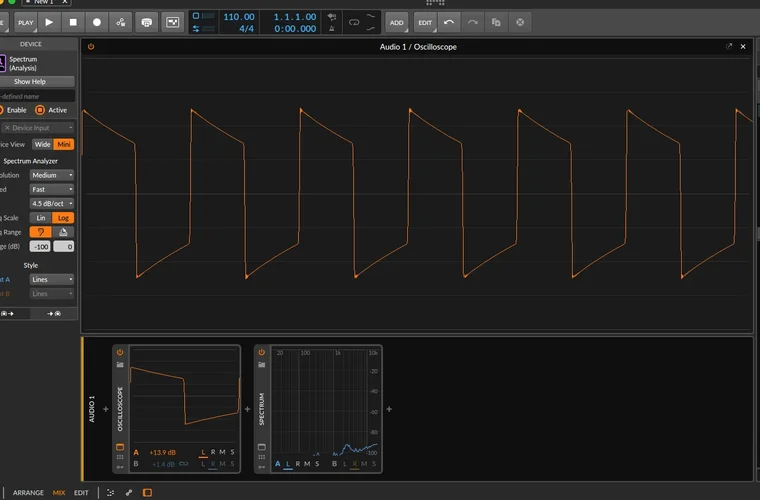Click the Undo arrow in the top toolbar
The image size is (760, 500).
point(449,21)
